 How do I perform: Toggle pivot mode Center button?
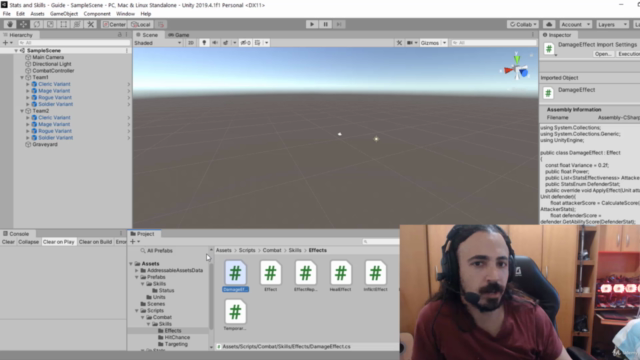[114, 24]
